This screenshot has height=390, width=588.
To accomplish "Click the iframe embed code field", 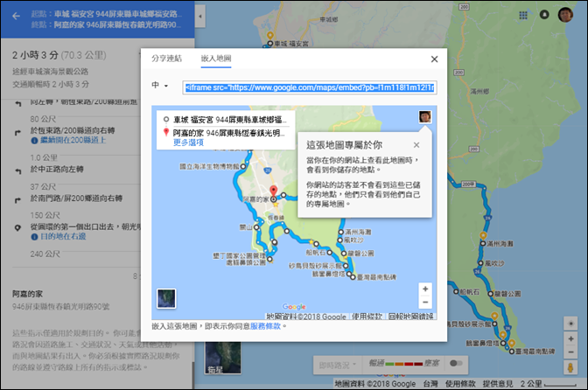I will [x=310, y=87].
